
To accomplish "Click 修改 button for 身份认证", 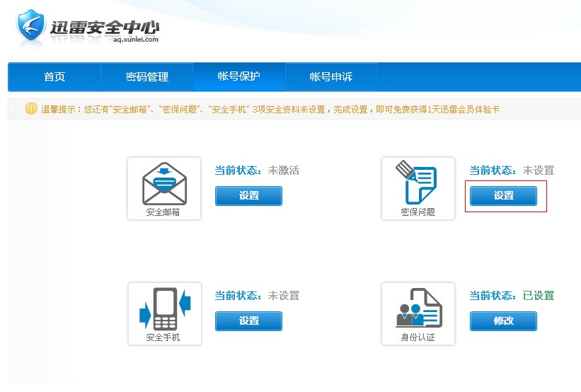I will (503, 321).
